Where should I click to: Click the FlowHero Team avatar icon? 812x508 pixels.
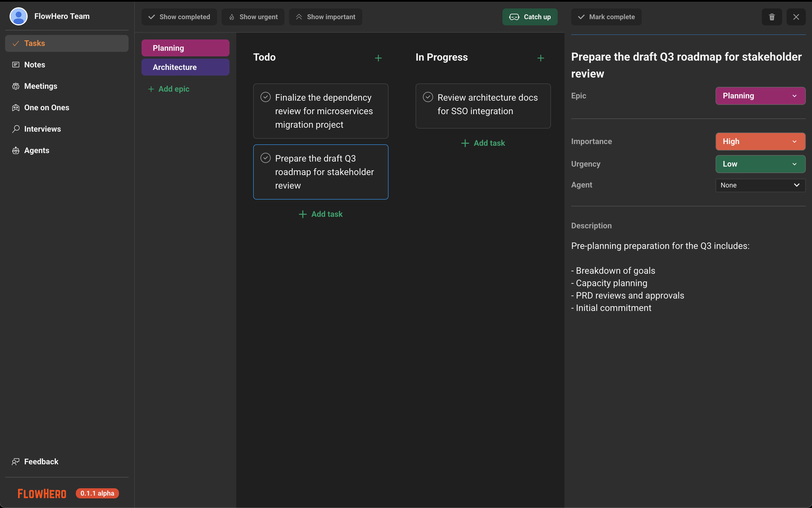(19, 16)
